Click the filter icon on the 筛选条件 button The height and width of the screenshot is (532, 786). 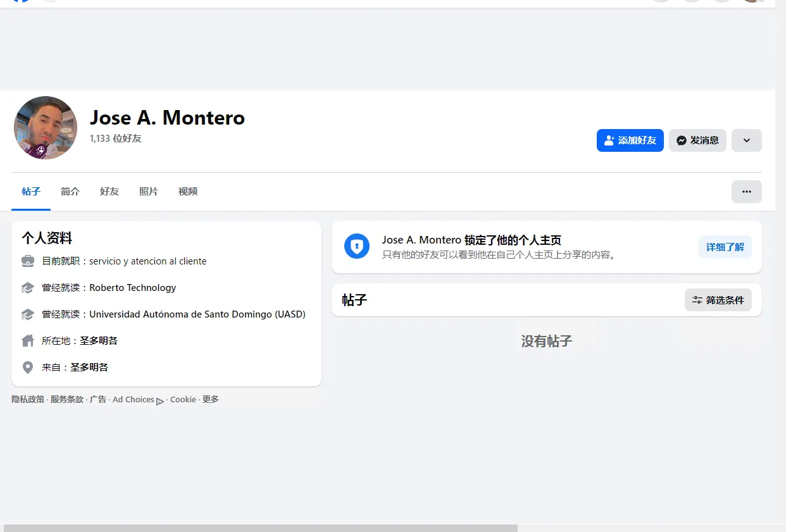click(697, 300)
